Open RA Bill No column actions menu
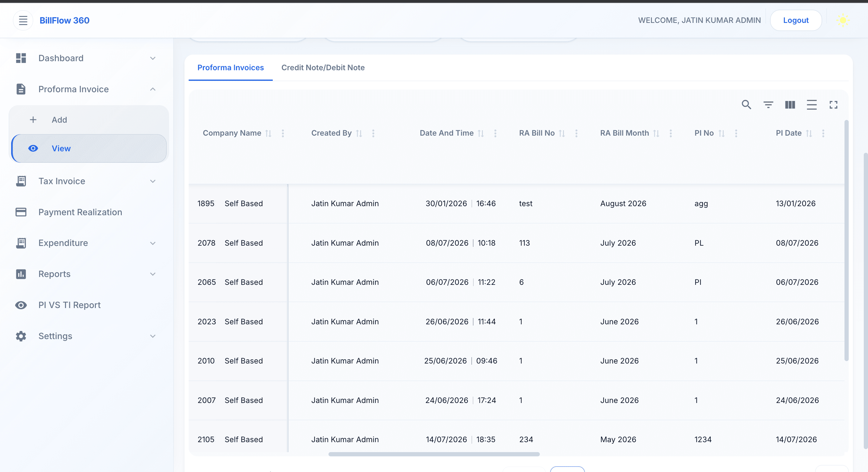The height and width of the screenshot is (472, 868). pyautogui.click(x=576, y=134)
